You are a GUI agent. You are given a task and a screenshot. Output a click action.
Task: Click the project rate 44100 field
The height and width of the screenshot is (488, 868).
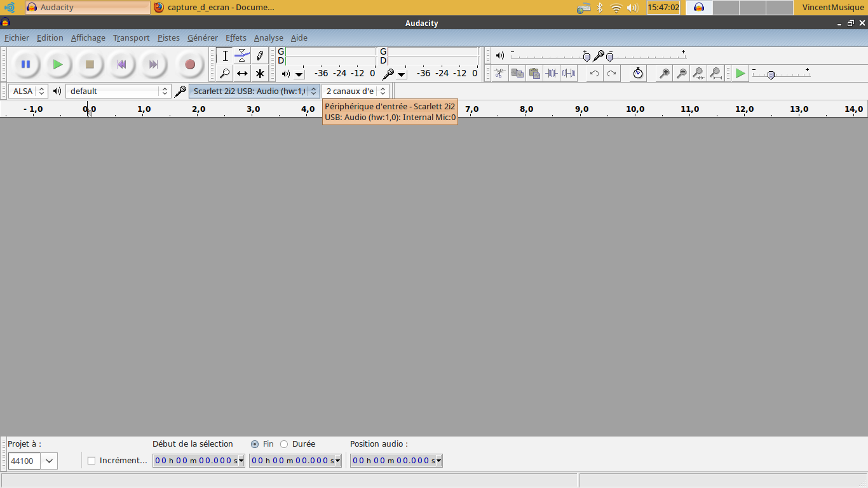click(x=25, y=461)
